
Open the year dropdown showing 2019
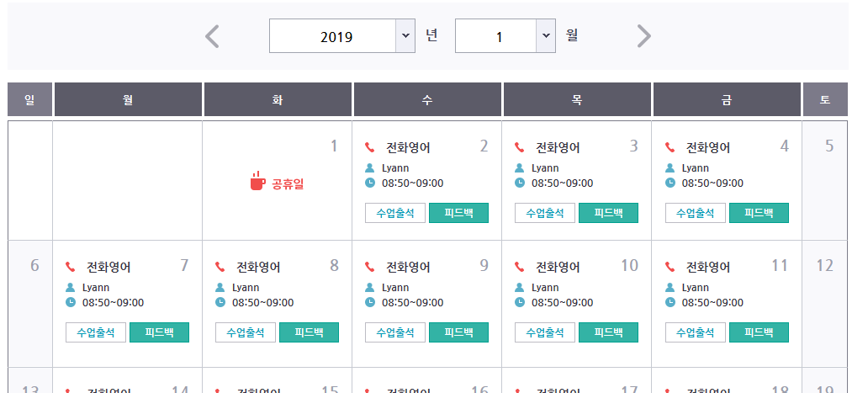pyautogui.click(x=342, y=36)
